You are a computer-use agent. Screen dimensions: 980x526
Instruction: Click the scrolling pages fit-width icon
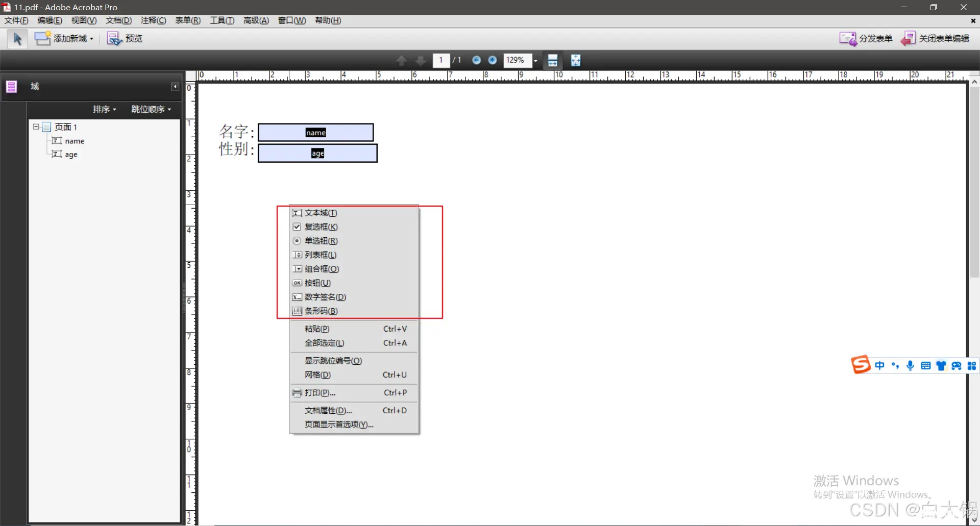point(553,61)
